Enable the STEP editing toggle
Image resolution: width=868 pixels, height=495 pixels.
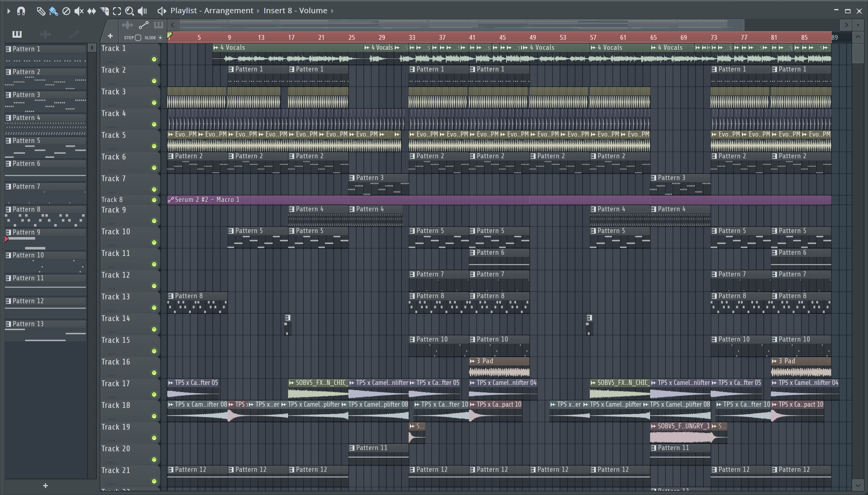138,38
